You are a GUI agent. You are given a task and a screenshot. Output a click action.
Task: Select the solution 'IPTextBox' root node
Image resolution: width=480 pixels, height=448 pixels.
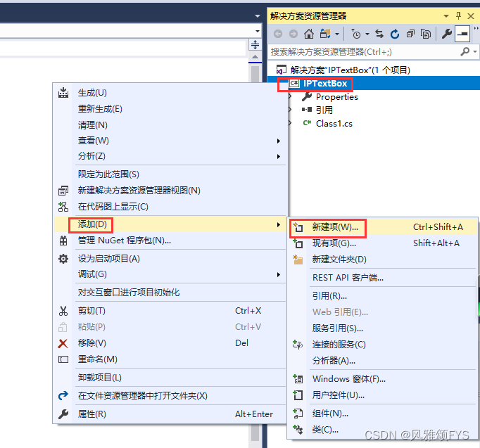coord(350,70)
